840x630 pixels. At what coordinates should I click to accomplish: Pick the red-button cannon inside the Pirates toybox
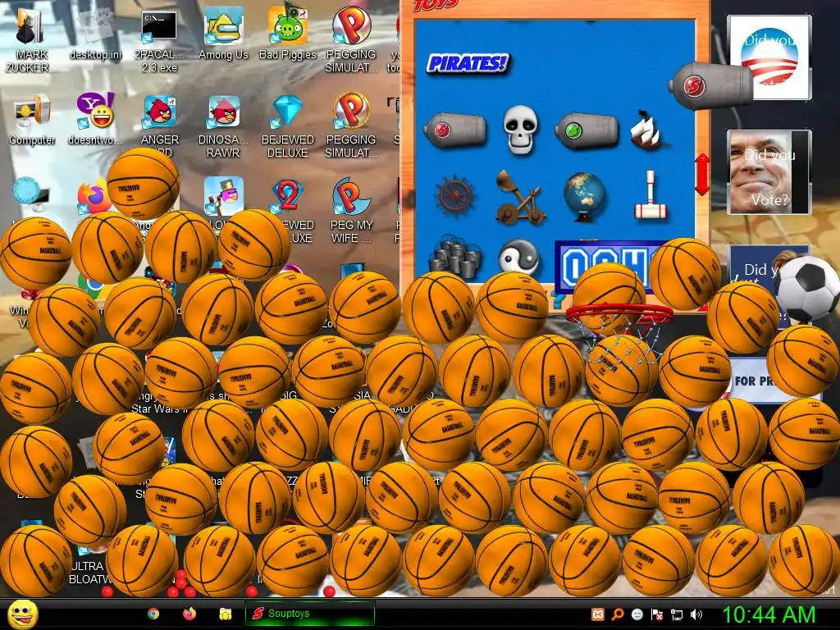[x=454, y=130]
